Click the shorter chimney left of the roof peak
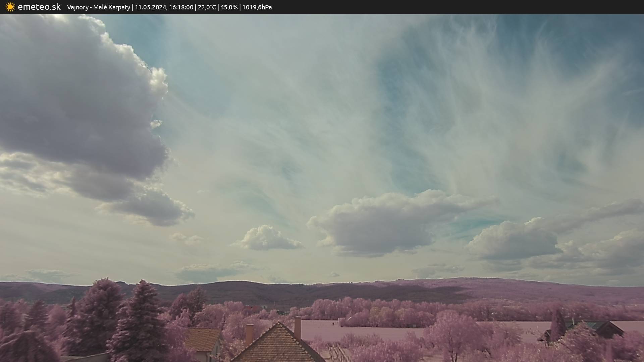 [x=249, y=334]
